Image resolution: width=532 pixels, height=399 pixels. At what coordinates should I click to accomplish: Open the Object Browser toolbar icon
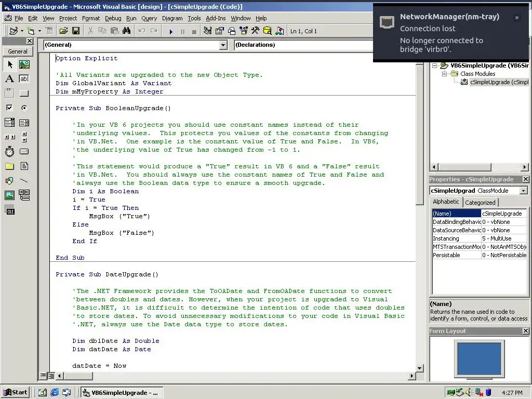pos(244,31)
